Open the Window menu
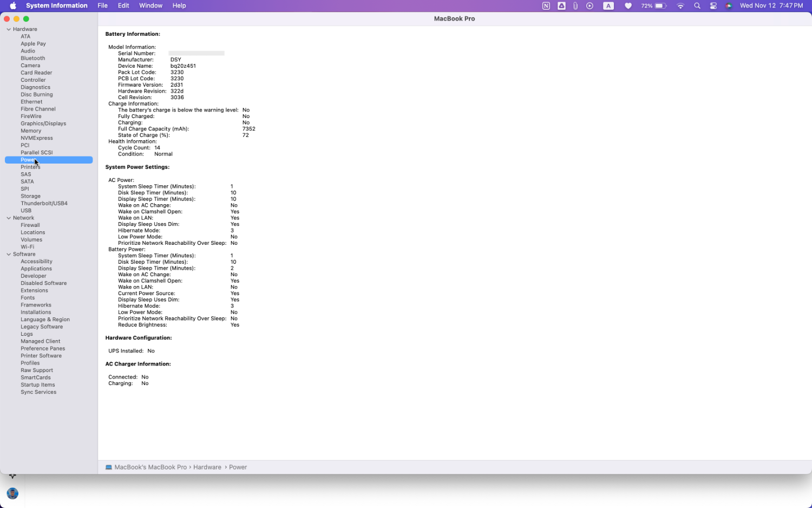Screen dimensions: 812x508 pyautogui.click(x=150, y=5)
